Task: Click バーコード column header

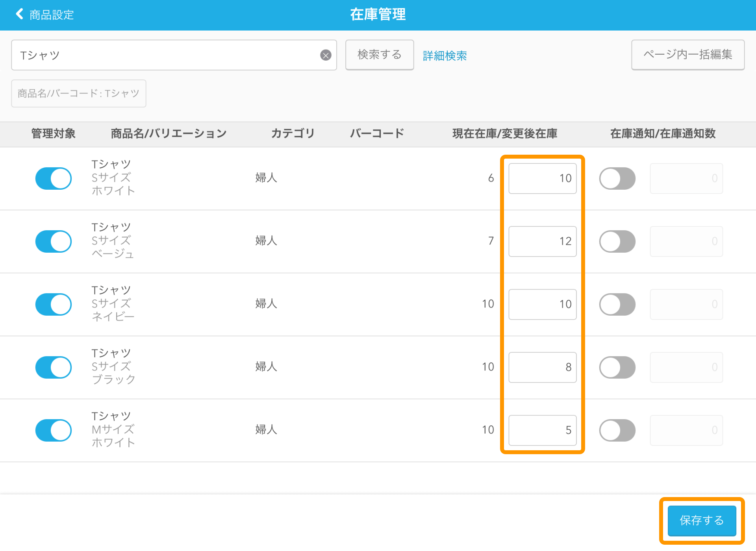Action: click(377, 133)
